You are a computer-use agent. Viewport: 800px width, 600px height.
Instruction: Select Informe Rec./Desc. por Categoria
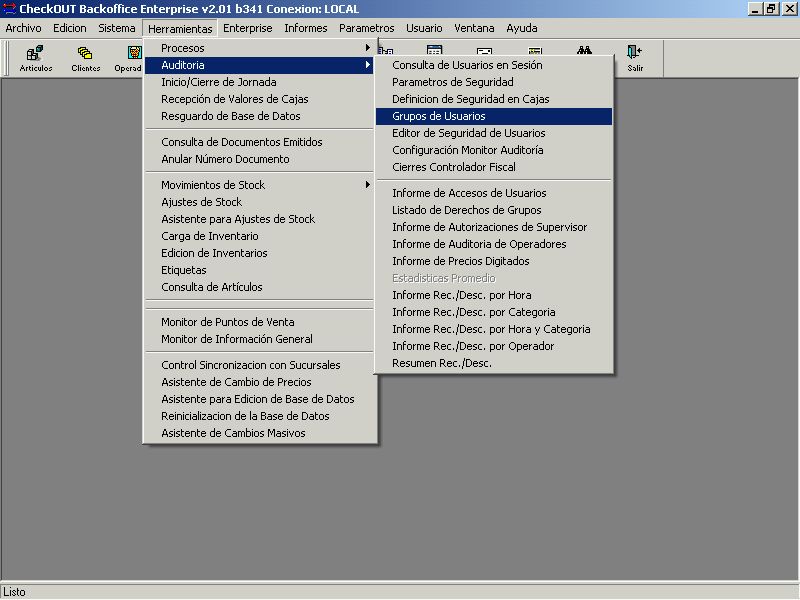tap(494, 312)
